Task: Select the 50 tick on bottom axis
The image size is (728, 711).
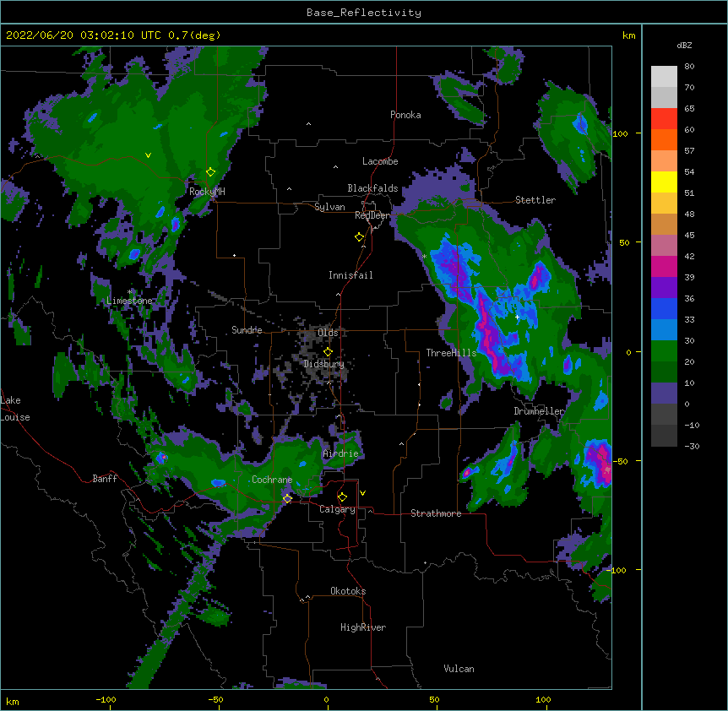Action: 434,699
